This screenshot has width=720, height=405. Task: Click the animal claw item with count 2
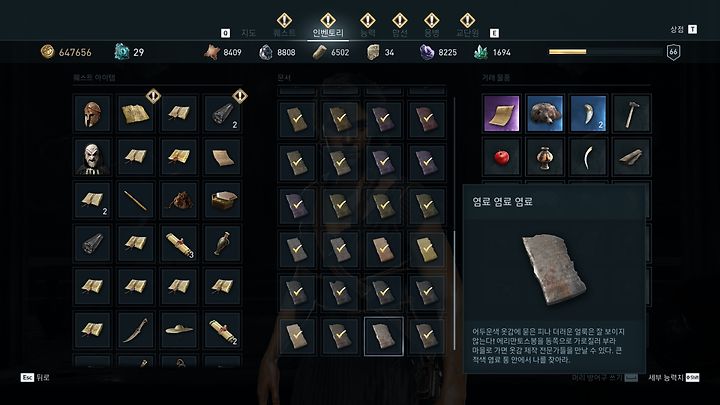pyautogui.click(x=588, y=114)
